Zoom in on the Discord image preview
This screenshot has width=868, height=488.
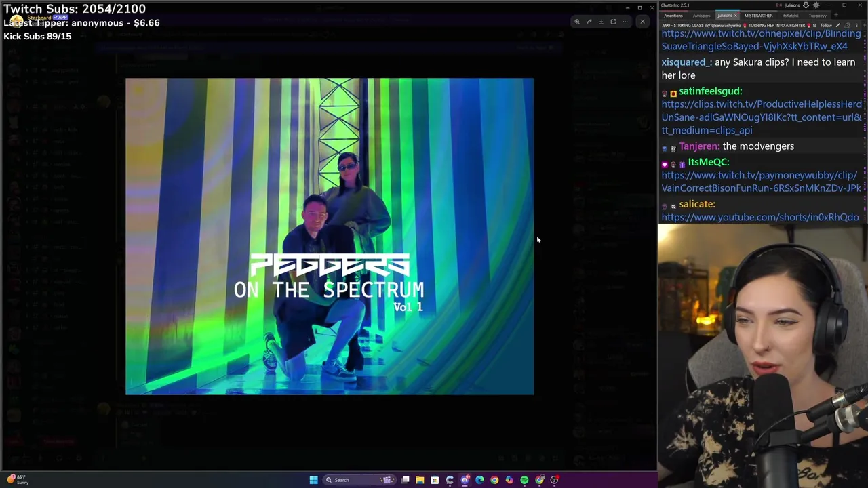577,22
